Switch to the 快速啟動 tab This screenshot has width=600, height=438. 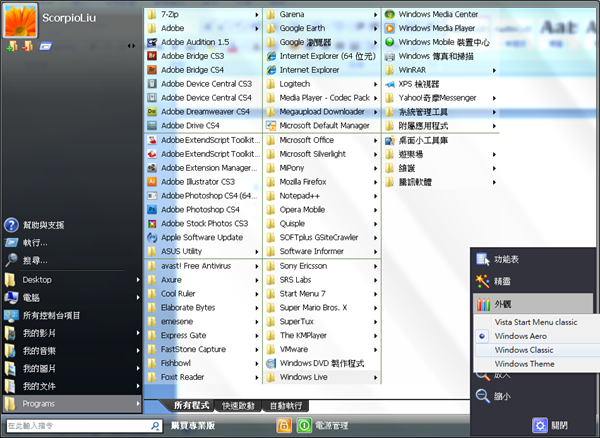click(x=238, y=406)
